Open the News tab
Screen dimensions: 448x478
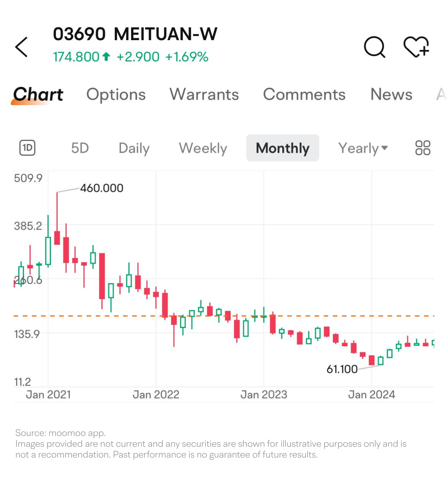tap(391, 95)
